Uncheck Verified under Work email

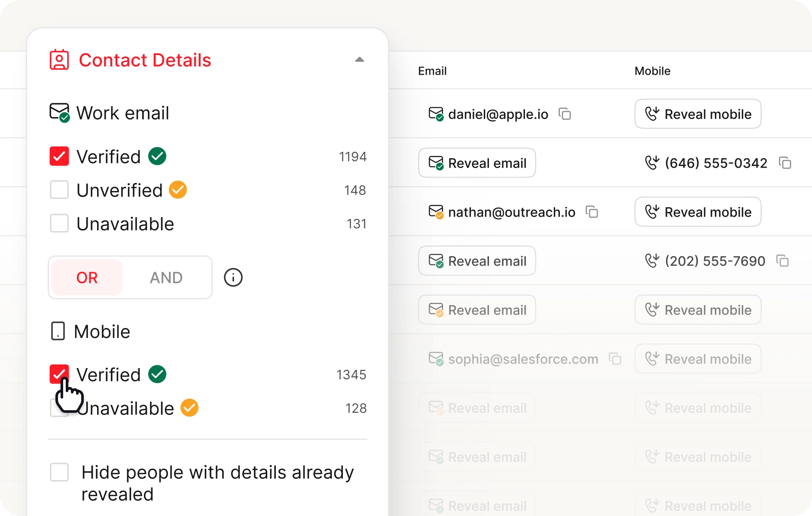pyautogui.click(x=59, y=157)
